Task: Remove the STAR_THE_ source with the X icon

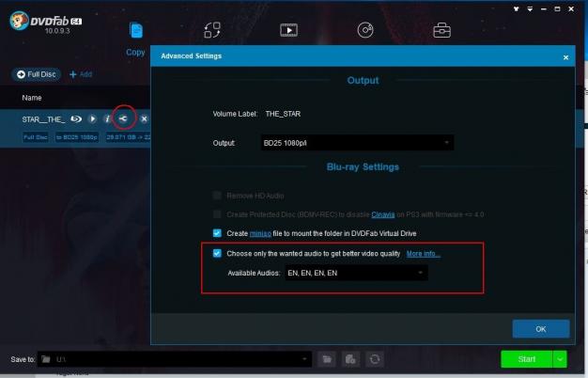Action: pos(144,119)
